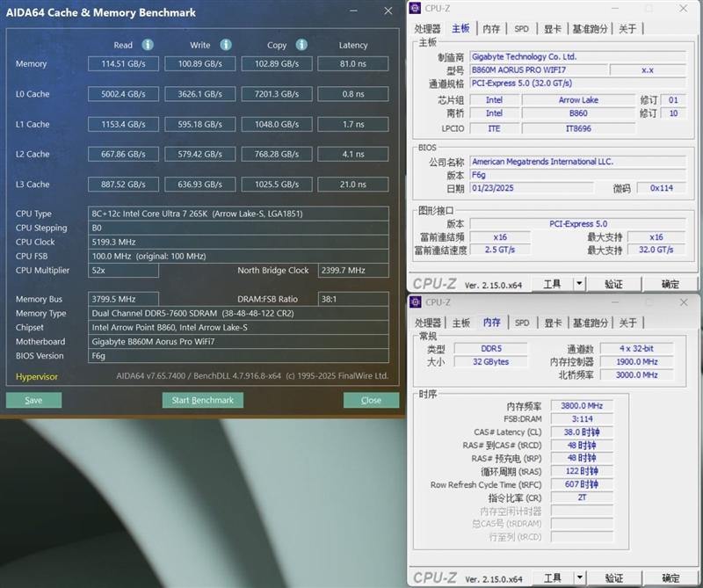Click the CPU Clock value 5199.3 MHz
The width and height of the screenshot is (703, 588).
click(x=238, y=242)
